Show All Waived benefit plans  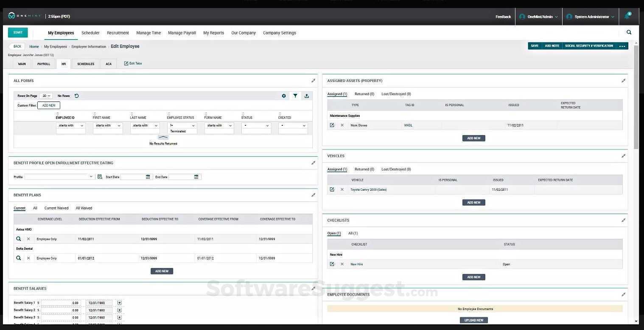(84, 208)
